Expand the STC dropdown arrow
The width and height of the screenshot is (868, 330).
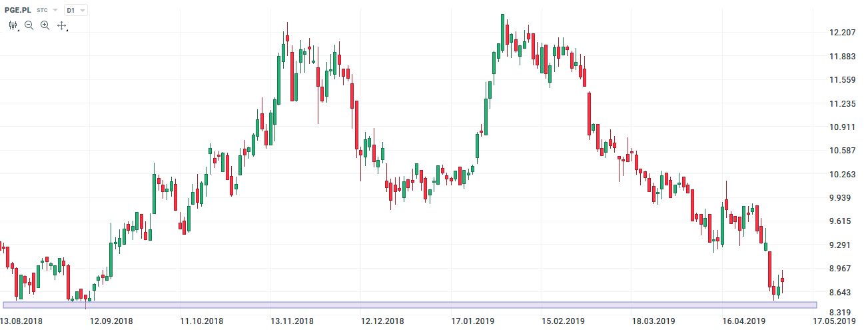pyautogui.click(x=55, y=11)
